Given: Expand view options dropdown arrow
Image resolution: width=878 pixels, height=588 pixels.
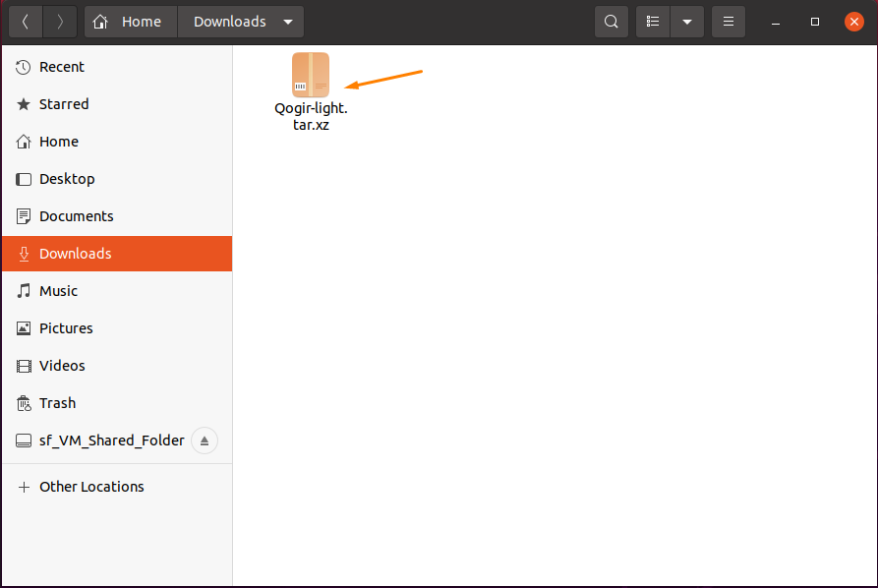Looking at the screenshot, I should pyautogui.click(x=687, y=22).
